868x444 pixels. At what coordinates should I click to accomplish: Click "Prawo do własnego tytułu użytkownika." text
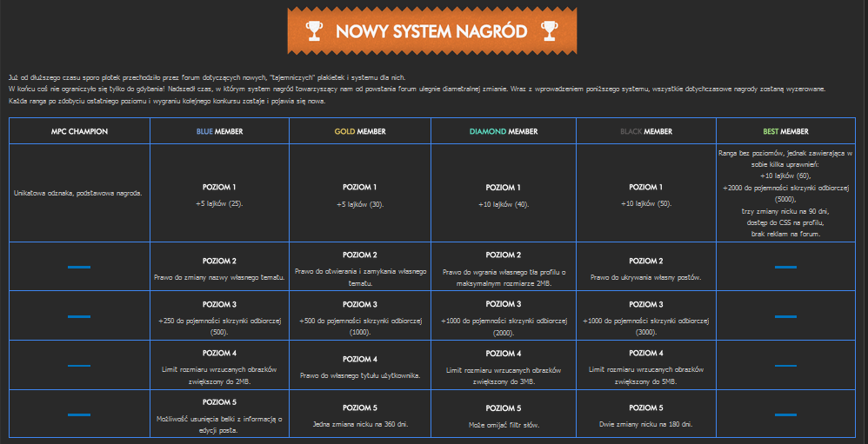tap(360, 375)
